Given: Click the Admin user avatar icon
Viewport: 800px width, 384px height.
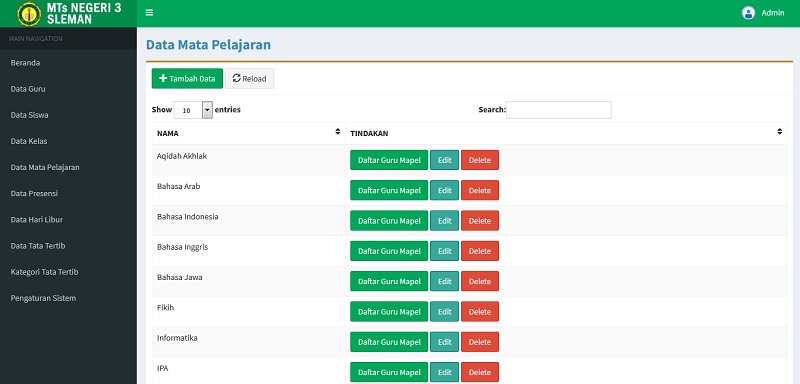Looking at the screenshot, I should [748, 13].
